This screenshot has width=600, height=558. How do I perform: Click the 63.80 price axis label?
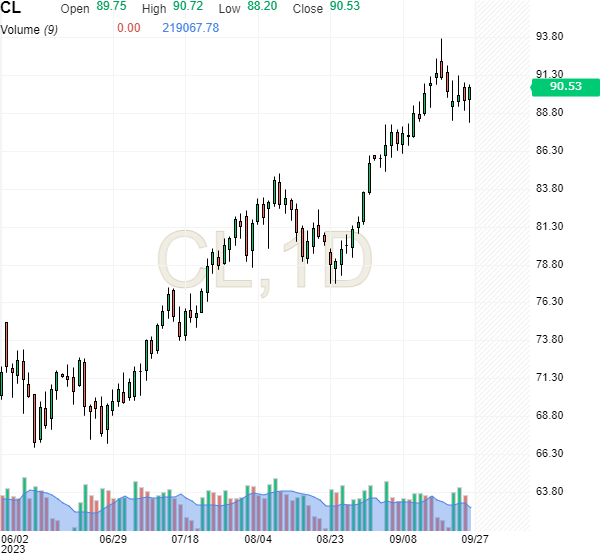(549, 491)
